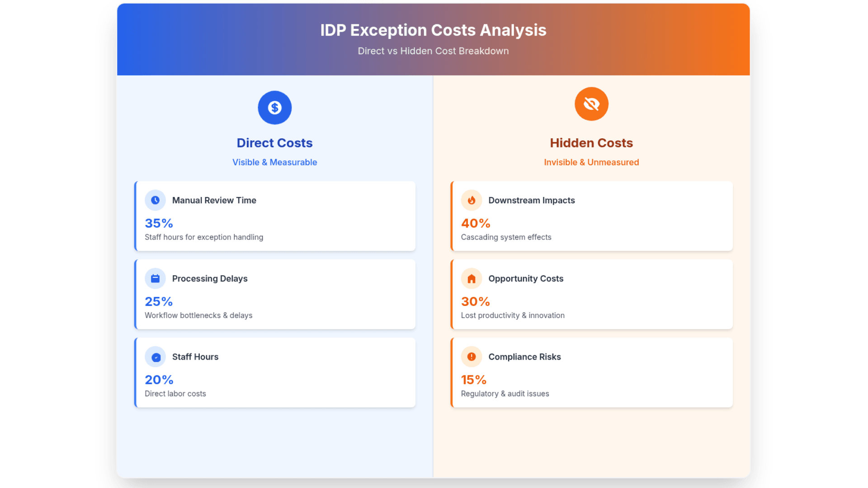Select the flame icon on Downstream Impacts
This screenshot has width=868, height=488.
coord(472,200)
